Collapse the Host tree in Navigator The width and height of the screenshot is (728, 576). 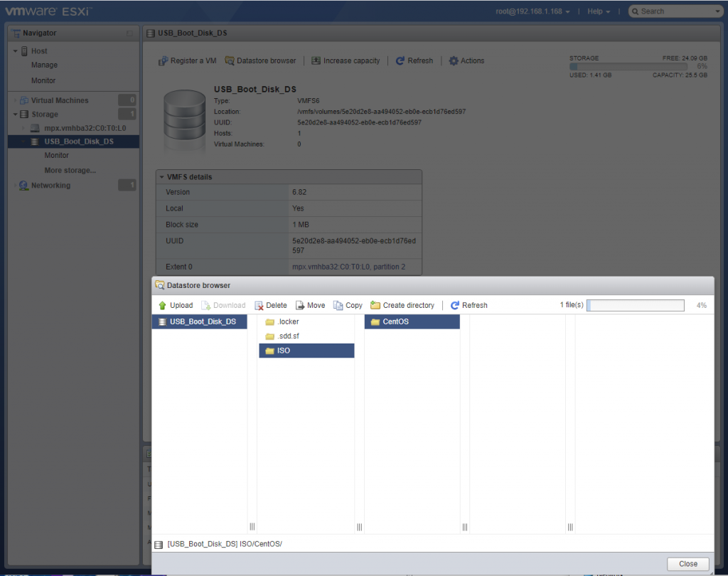coord(16,51)
